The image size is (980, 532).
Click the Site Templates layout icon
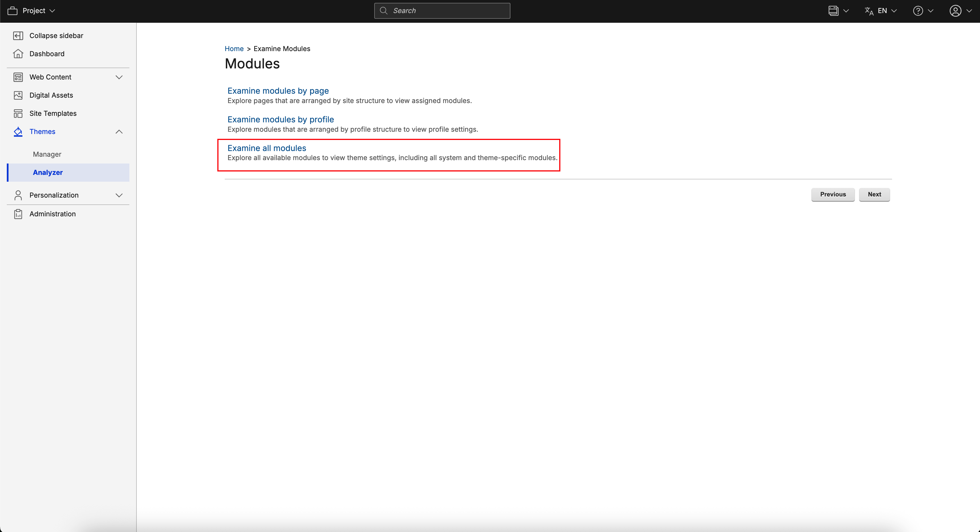18,113
